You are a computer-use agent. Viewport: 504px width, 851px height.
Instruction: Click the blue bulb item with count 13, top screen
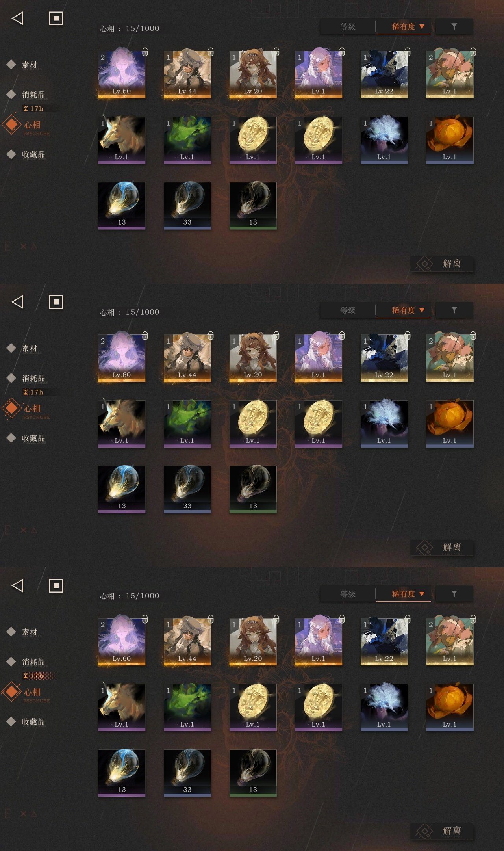122,205
